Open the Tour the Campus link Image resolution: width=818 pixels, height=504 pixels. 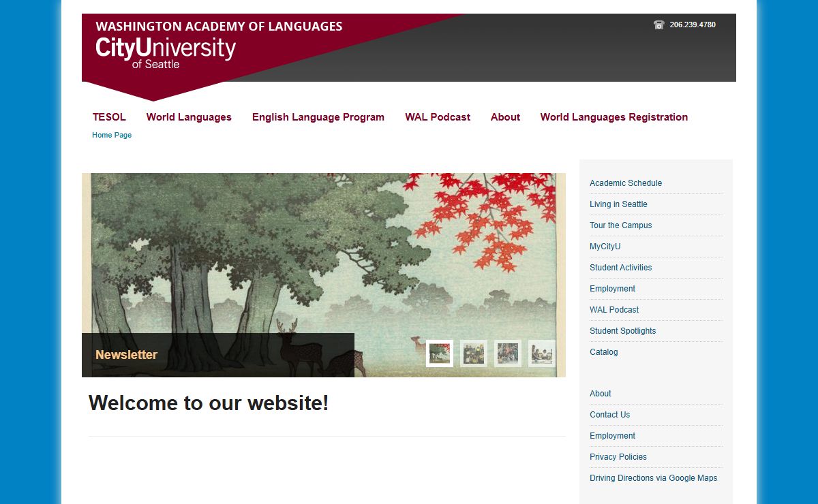(x=621, y=225)
